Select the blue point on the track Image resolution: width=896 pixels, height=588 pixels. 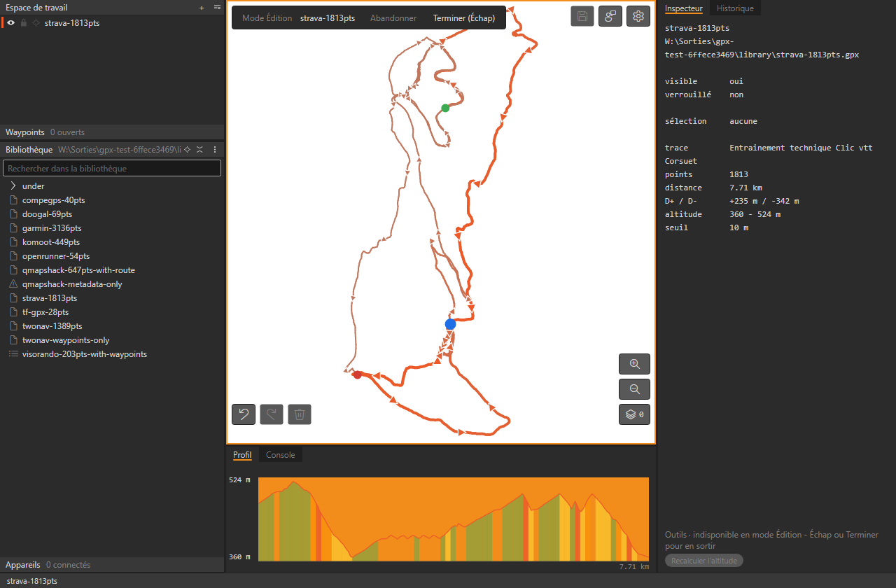click(450, 324)
